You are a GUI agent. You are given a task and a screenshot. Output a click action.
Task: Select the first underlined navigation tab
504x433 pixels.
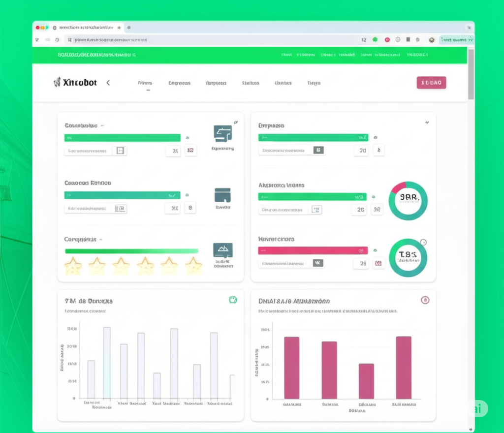click(x=145, y=84)
